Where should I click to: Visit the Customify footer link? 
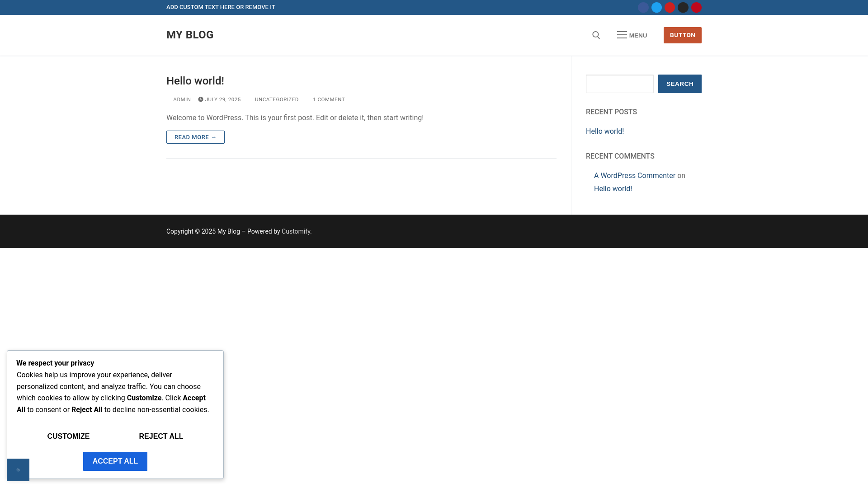[296, 231]
